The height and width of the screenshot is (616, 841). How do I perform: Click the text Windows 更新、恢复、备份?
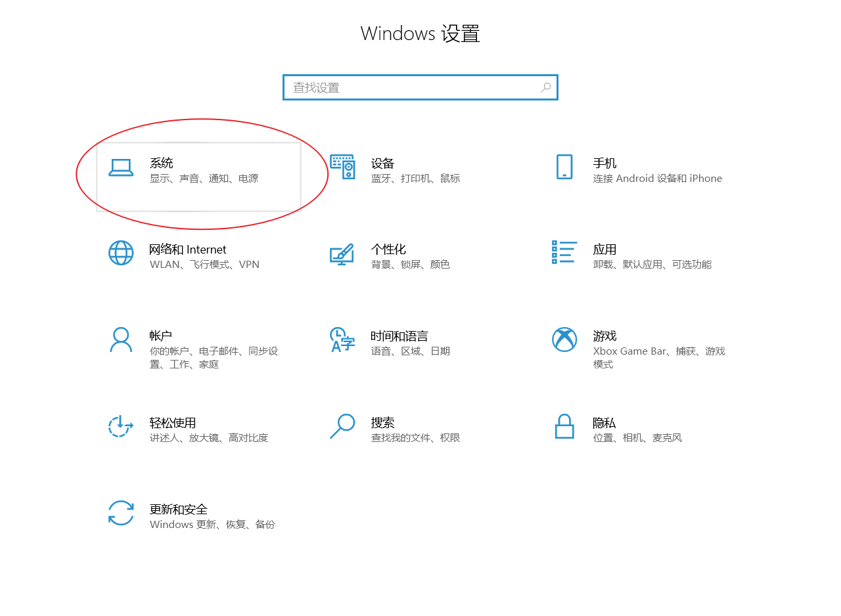212,525
